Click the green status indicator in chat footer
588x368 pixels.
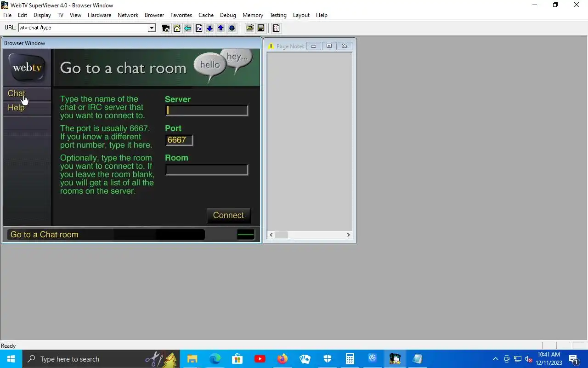tap(246, 235)
